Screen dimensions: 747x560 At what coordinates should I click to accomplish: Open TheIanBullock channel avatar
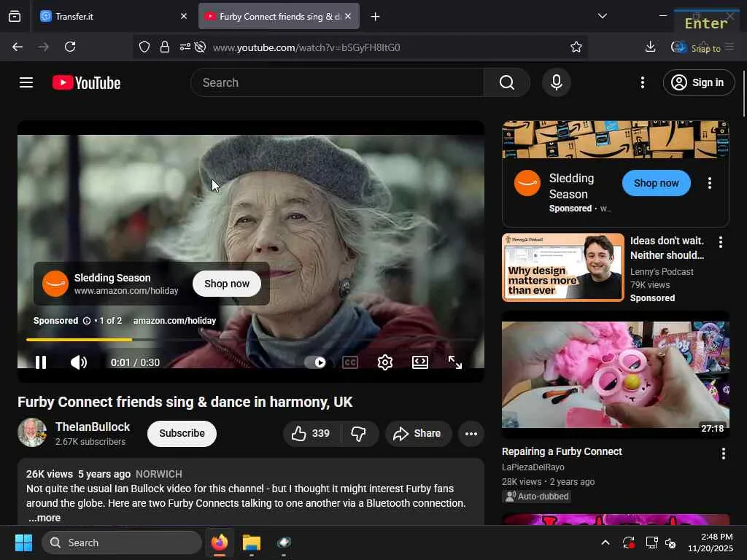[x=32, y=432]
